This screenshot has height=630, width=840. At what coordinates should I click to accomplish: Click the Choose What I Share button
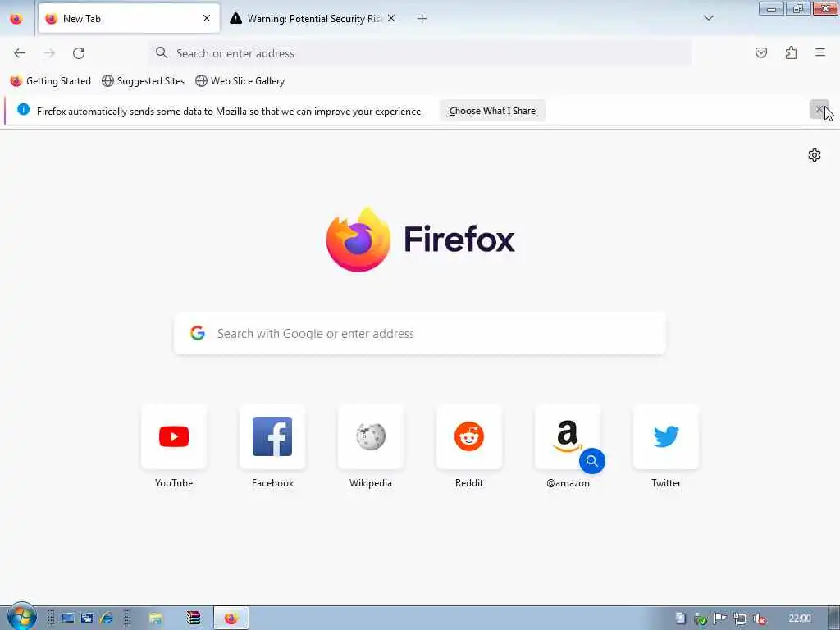click(x=492, y=111)
